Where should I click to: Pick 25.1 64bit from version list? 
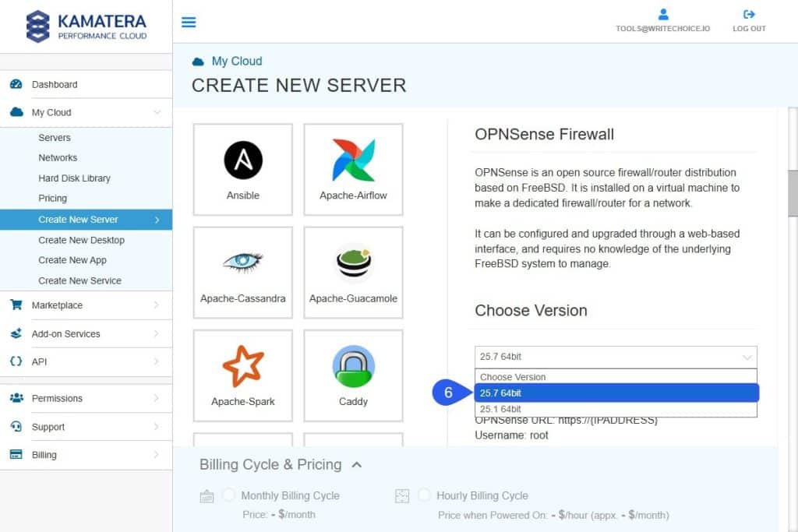(616, 409)
